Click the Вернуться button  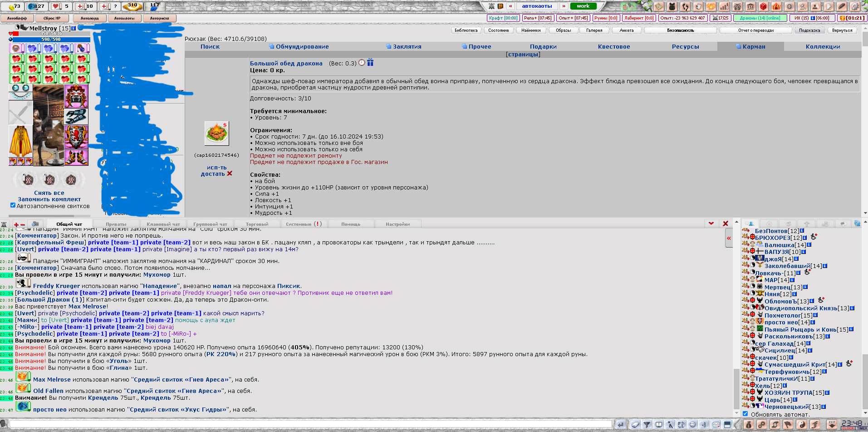[x=842, y=30]
